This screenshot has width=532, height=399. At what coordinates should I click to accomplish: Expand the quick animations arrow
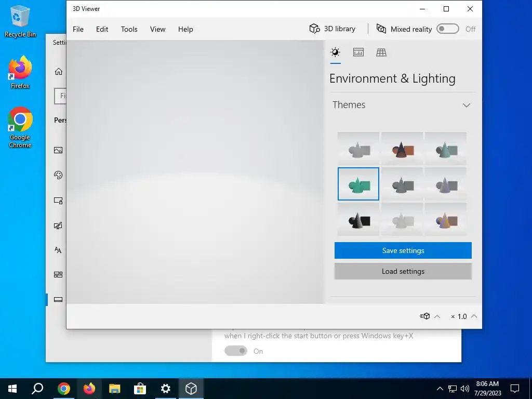437,316
